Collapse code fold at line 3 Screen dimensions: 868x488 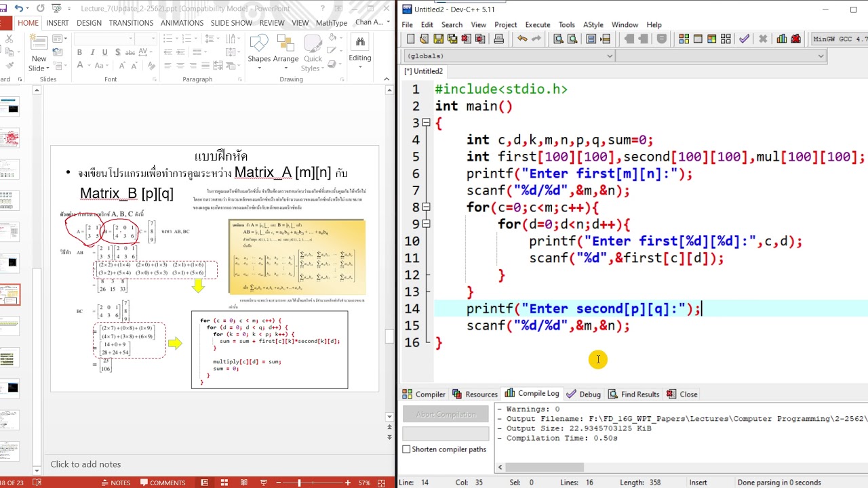tap(426, 123)
